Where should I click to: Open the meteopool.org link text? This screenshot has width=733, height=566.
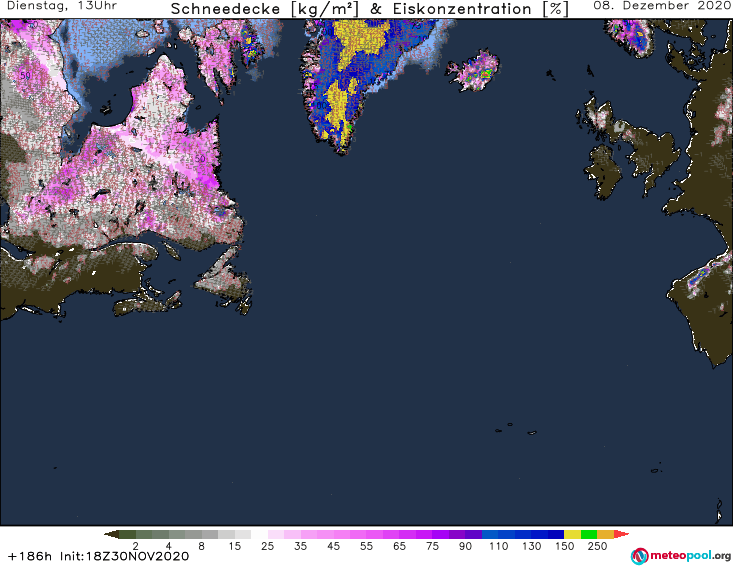(x=690, y=556)
